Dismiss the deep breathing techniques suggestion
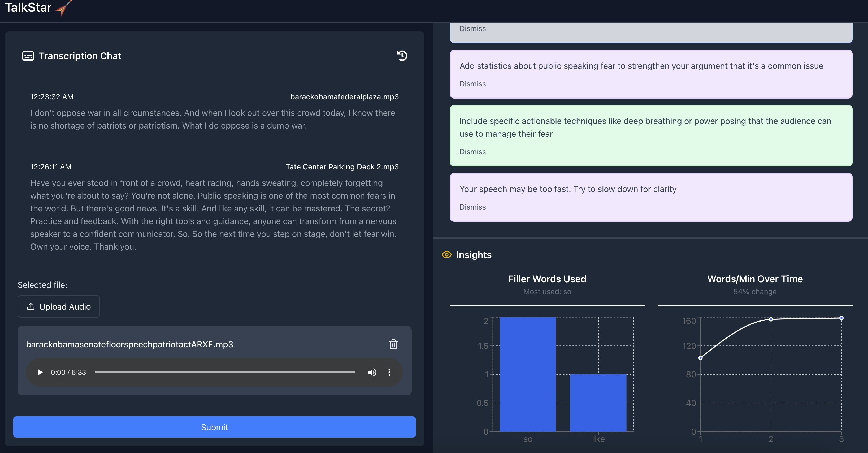Screen dimensions: 868x453 pyautogui.click(x=472, y=152)
